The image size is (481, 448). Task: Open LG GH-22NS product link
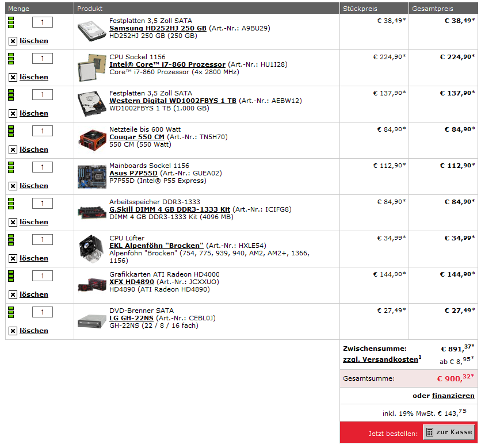(x=131, y=318)
